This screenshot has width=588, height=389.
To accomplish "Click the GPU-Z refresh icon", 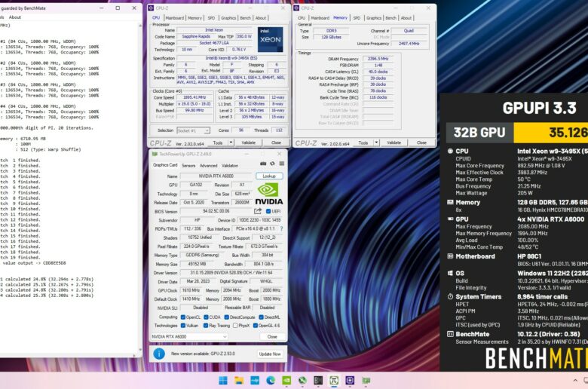I will (272, 164).
